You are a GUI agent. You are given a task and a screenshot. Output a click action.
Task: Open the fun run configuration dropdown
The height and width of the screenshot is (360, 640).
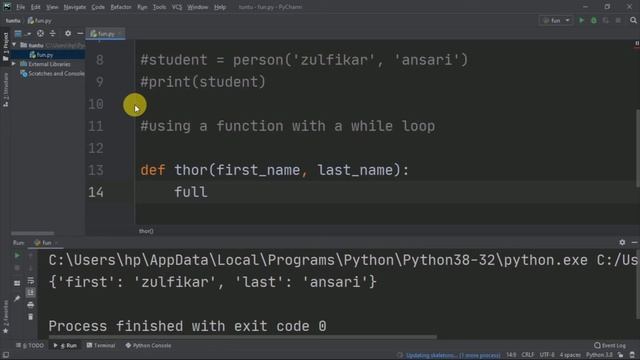click(x=556, y=20)
